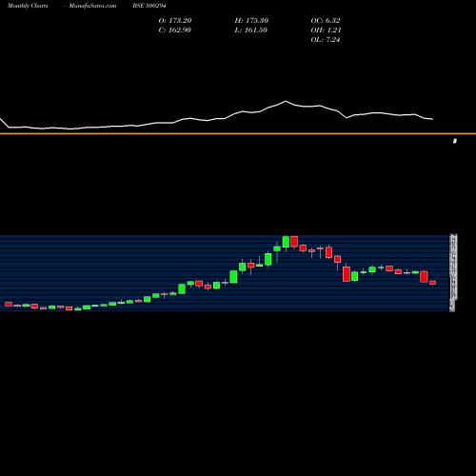476x476 pixels.
Task: Select the 'MunafaSutra.com' label
Action: [x=92, y=6]
